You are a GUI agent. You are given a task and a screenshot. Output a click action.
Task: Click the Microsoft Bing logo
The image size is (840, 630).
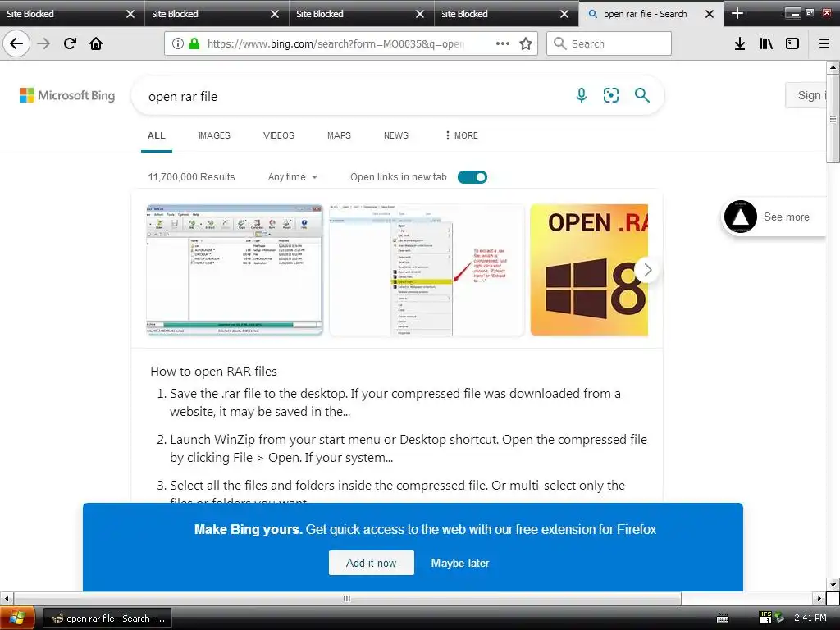tap(67, 95)
